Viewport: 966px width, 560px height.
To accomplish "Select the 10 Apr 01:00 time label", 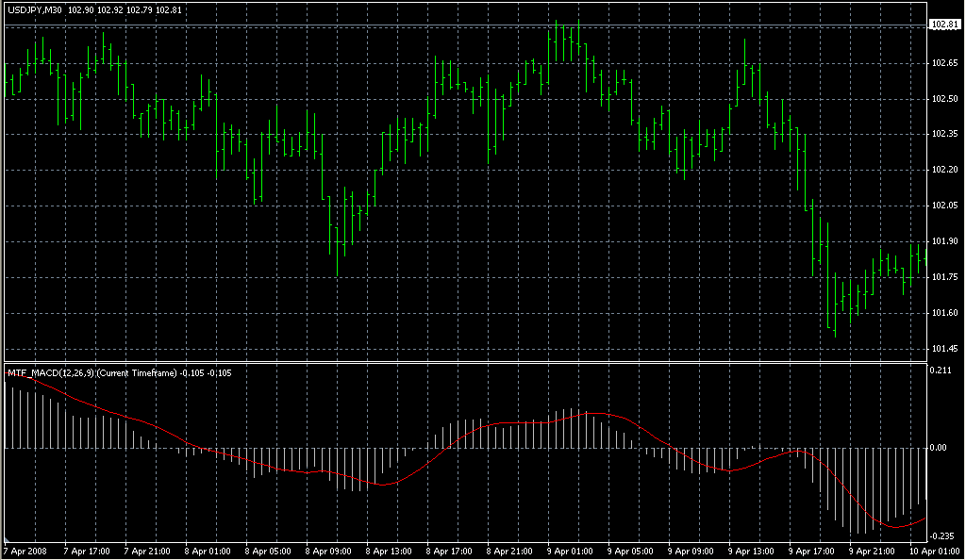I will pos(933,551).
